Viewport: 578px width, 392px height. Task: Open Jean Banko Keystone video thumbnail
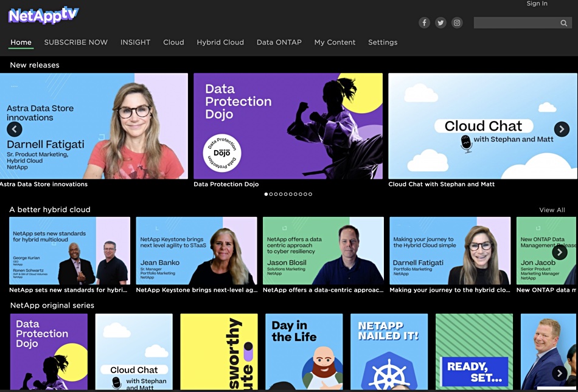click(197, 250)
